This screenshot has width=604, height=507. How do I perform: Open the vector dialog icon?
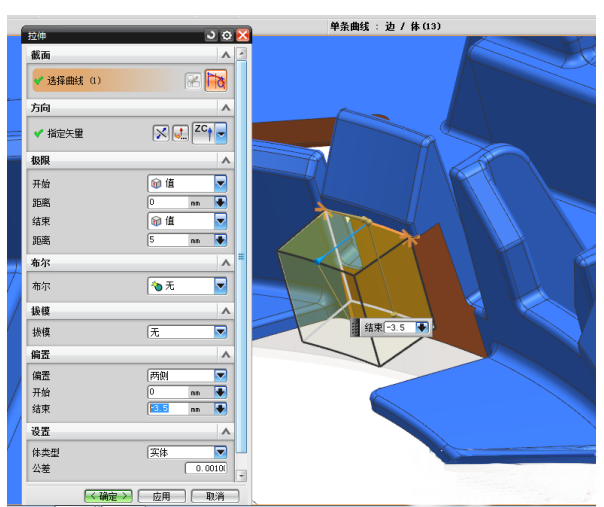tap(180, 133)
